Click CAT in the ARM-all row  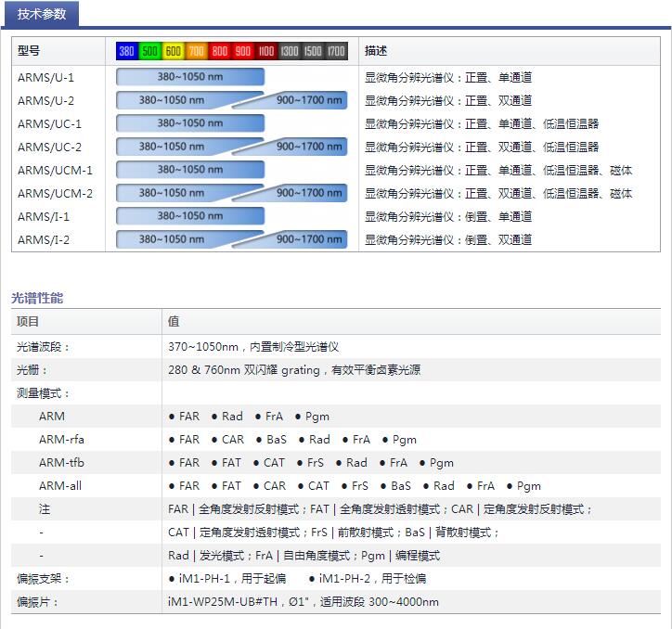pos(319,486)
